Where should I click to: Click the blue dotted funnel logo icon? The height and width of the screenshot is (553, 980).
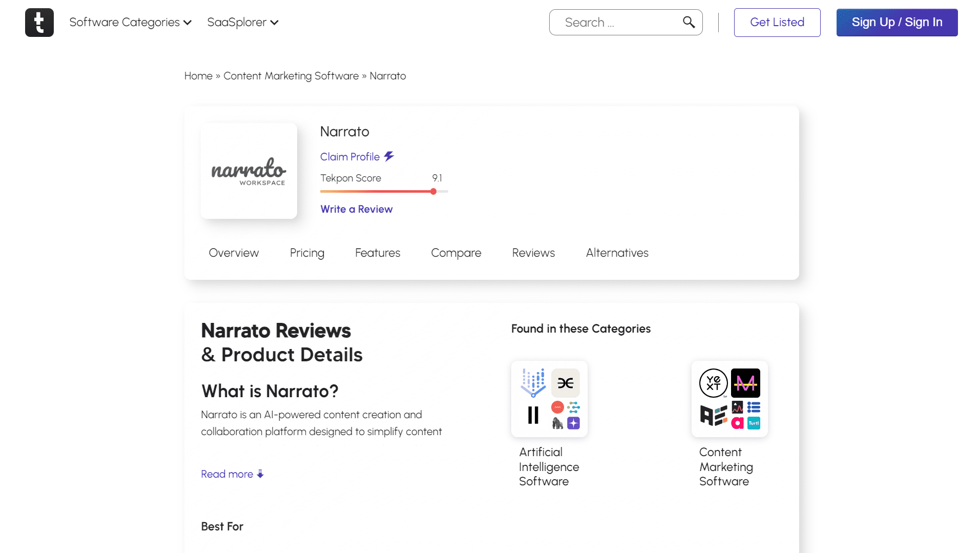coord(533,383)
